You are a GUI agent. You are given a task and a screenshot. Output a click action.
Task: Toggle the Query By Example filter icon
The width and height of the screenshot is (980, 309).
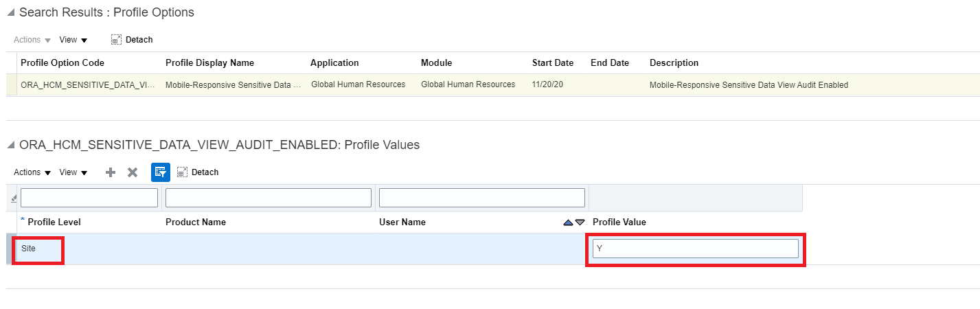(x=160, y=172)
